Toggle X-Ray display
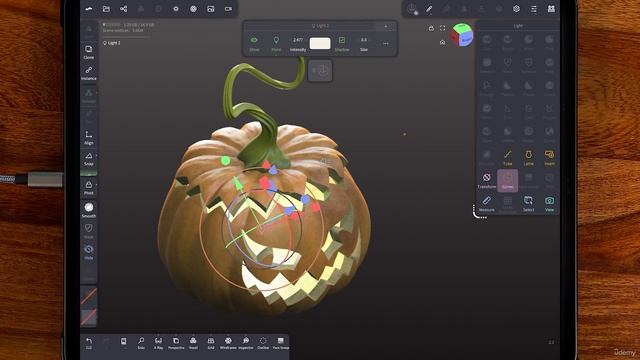Image resolution: width=640 pixels, height=360 pixels. tap(158, 343)
